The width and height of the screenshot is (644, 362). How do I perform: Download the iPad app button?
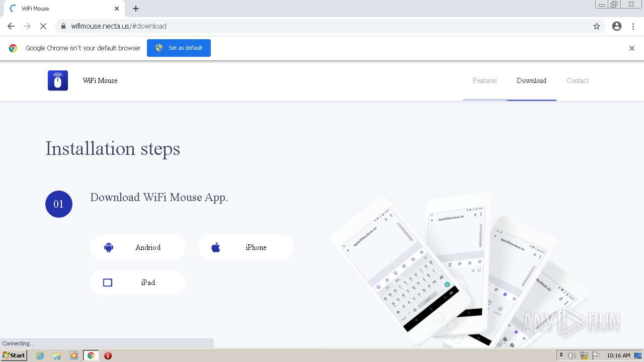coord(138,283)
